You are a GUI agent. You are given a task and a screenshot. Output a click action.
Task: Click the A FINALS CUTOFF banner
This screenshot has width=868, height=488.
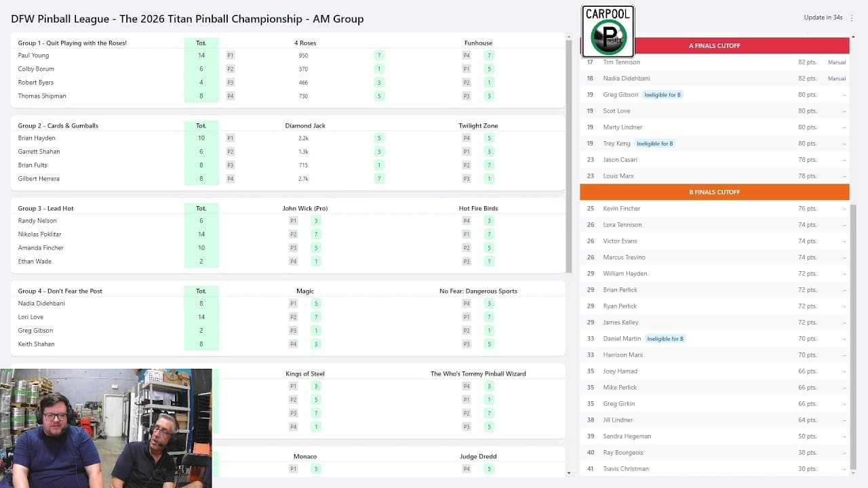pos(714,45)
